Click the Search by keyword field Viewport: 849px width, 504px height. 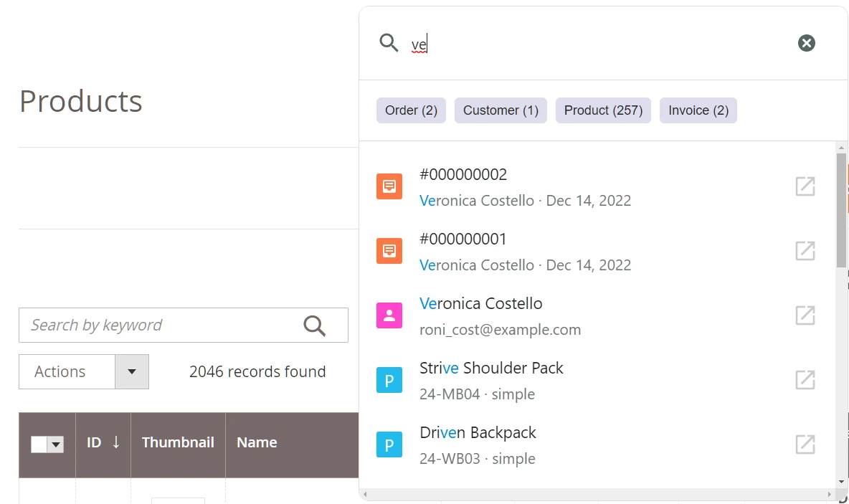pyautogui.click(x=161, y=325)
